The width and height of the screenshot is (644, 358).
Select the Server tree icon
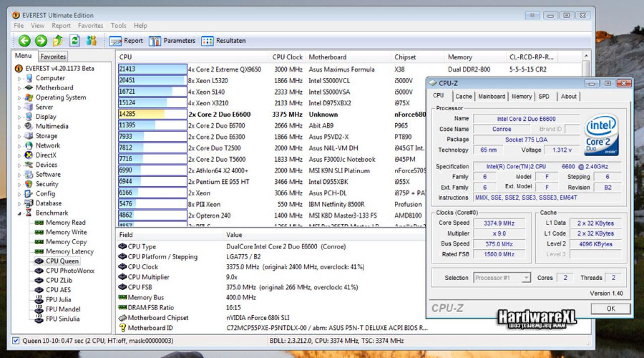coord(29,107)
